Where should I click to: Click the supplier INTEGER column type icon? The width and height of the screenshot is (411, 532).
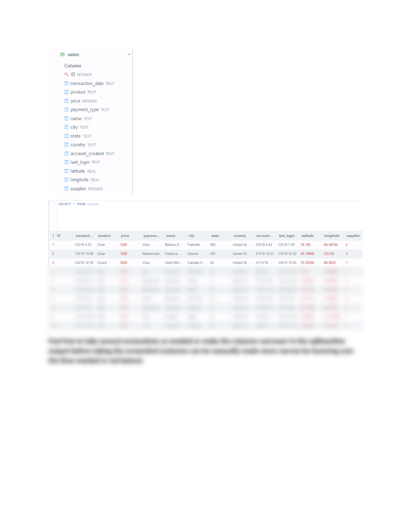click(67, 188)
